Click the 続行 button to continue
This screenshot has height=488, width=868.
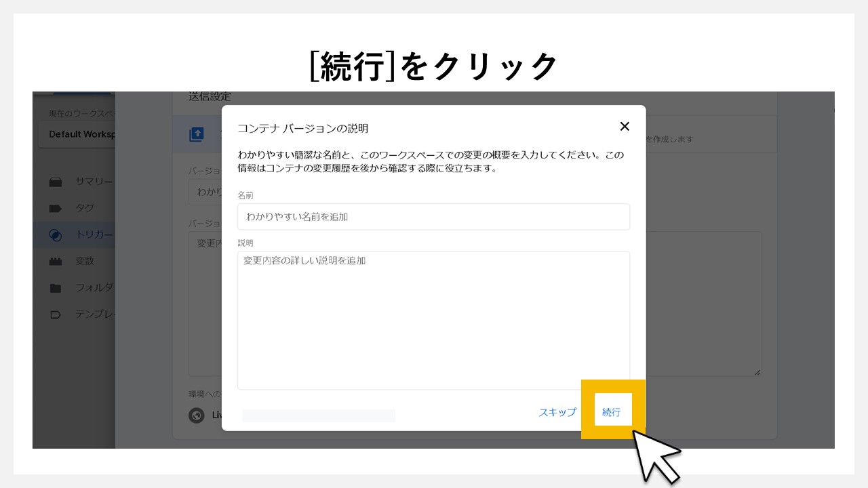point(612,411)
